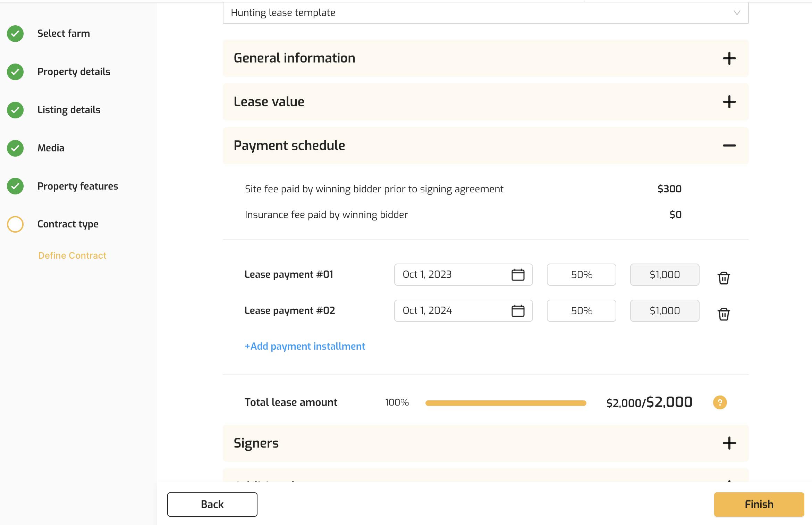Screen dimensions: 812x525
Task: Click the Add payment installment link
Action: (x=305, y=346)
